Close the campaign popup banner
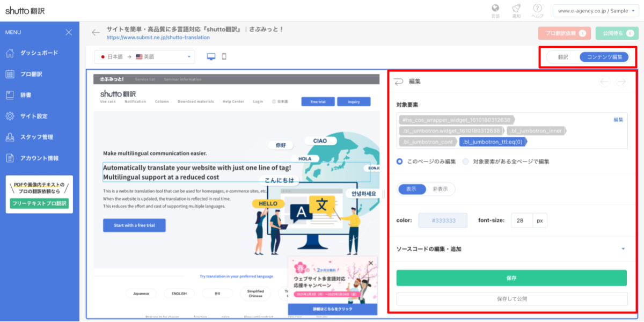Image resolution: width=644 pixels, height=322 pixels. click(370, 263)
